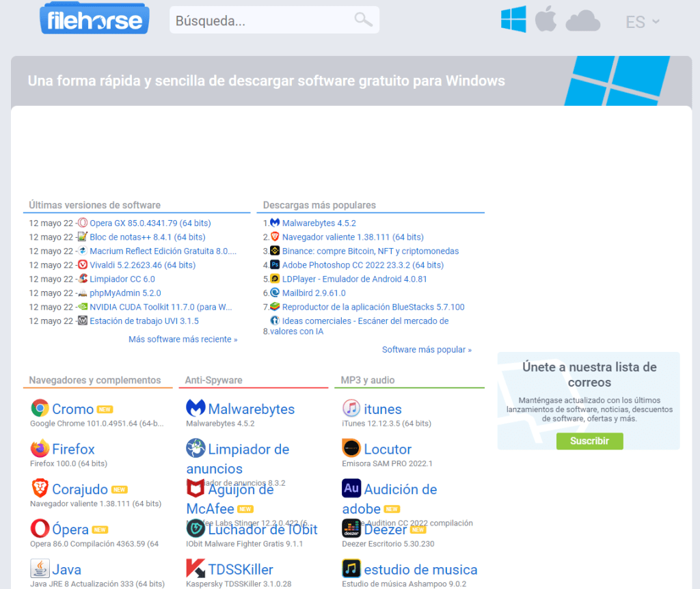The image size is (700, 589).
Task: Select the Windows platform icon
Action: pos(513,20)
